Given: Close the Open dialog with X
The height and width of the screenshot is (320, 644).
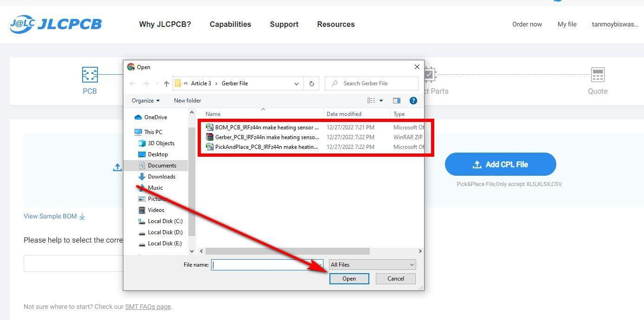Looking at the screenshot, I should [417, 67].
